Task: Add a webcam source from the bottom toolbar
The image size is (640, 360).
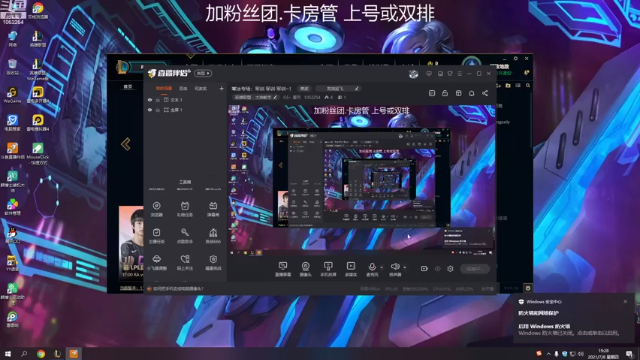Action: pos(305,269)
